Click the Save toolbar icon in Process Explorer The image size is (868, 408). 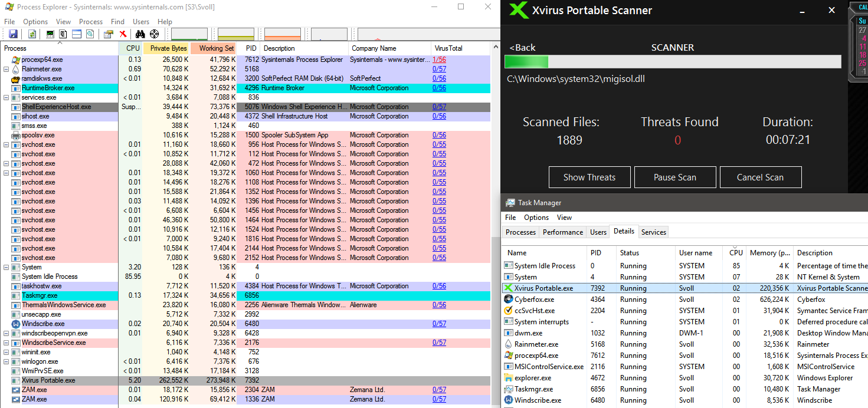coord(13,34)
